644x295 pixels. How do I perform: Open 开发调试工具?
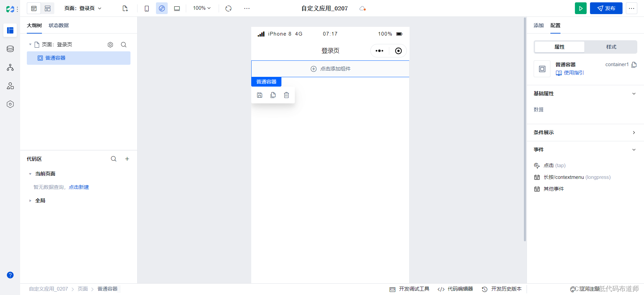(409, 289)
